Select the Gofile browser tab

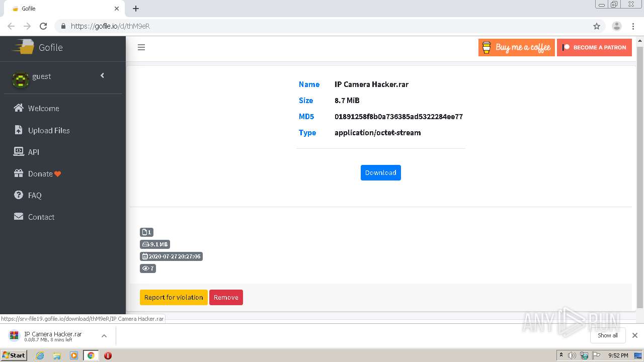pos(64,9)
